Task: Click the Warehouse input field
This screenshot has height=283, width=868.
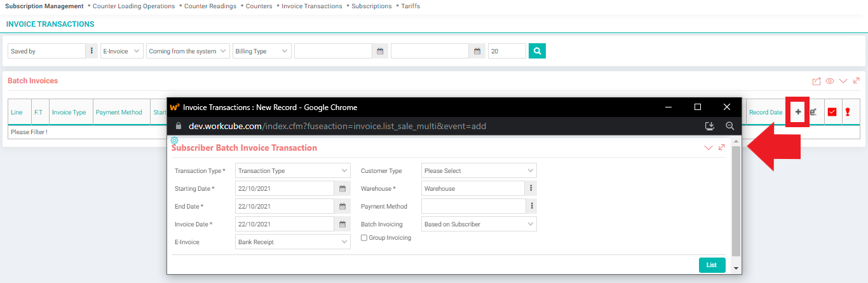Action: [473, 188]
